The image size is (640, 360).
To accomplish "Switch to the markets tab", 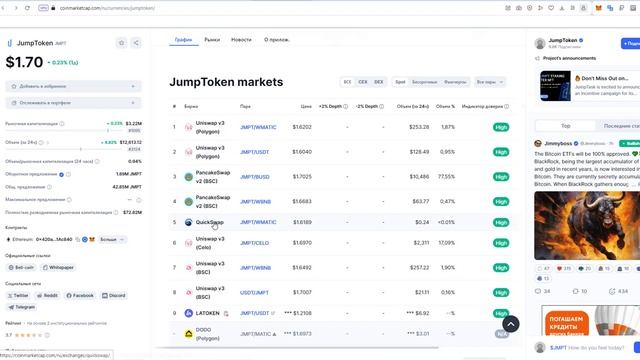I will [x=212, y=40].
